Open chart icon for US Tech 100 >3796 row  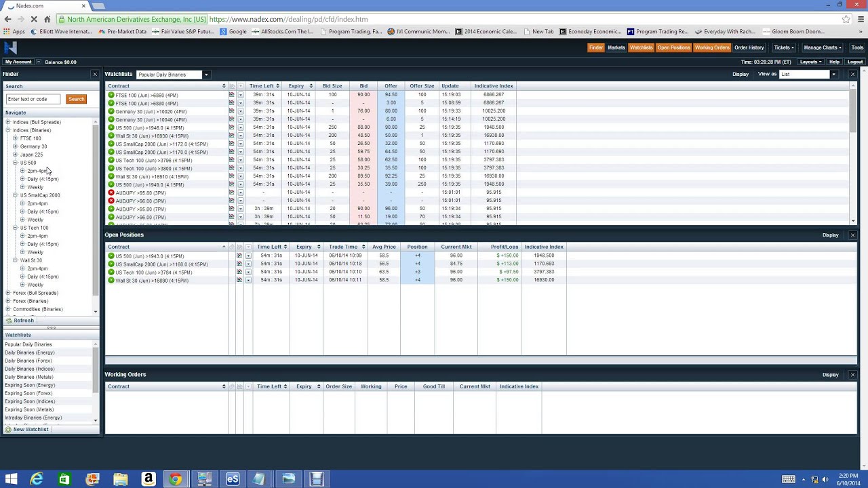[231, 160]
